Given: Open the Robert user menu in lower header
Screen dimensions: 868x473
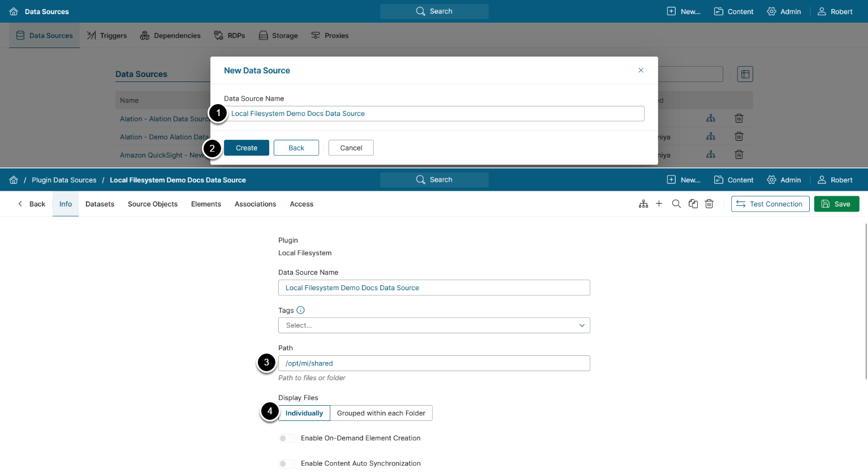Looking at the screenshot, I should (835, 180).
